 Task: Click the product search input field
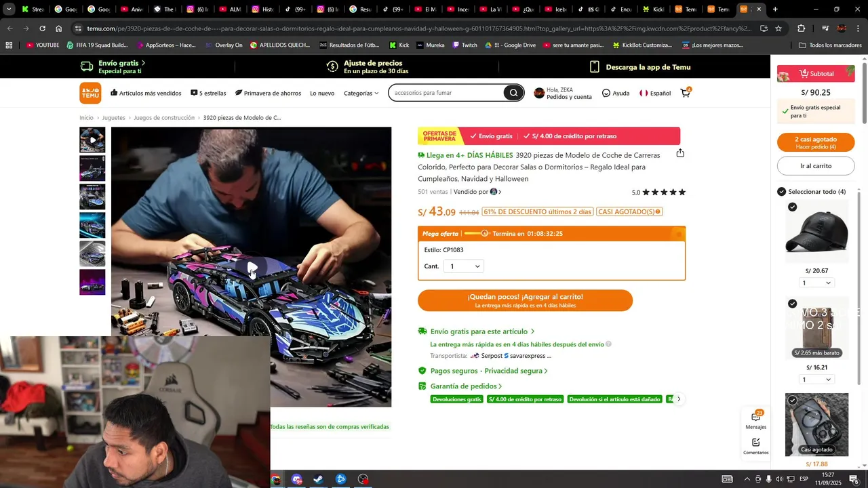(x=448, y=93)
